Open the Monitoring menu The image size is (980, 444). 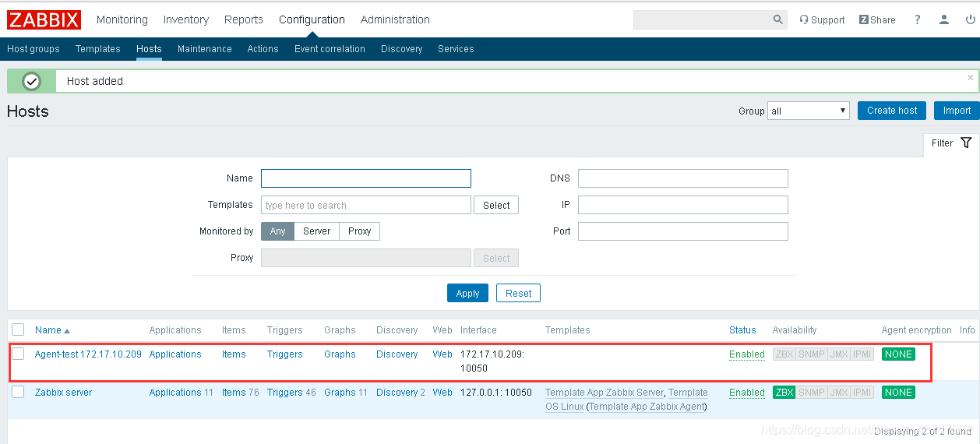point(122,19)
